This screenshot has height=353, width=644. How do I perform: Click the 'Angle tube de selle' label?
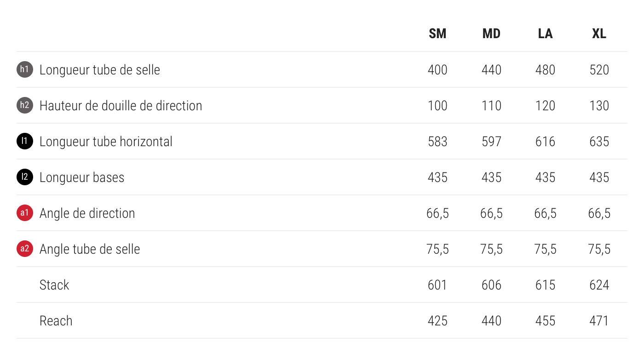point(90,249)
